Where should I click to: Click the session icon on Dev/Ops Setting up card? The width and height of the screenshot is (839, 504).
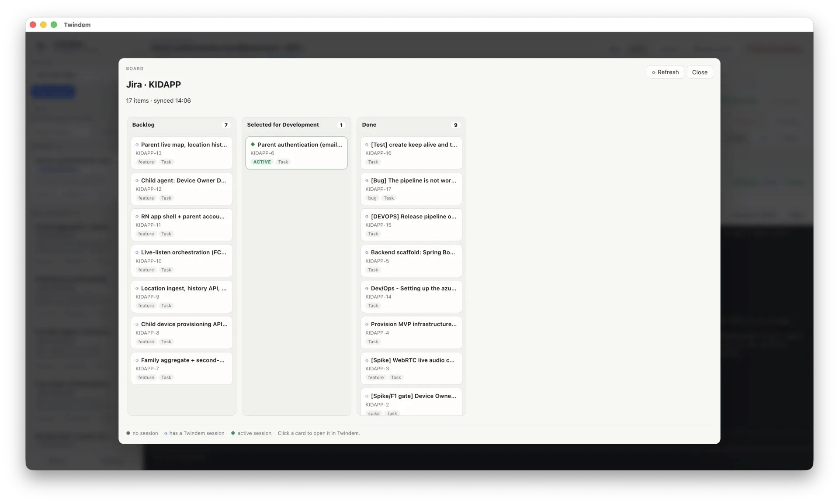[367, 288]
